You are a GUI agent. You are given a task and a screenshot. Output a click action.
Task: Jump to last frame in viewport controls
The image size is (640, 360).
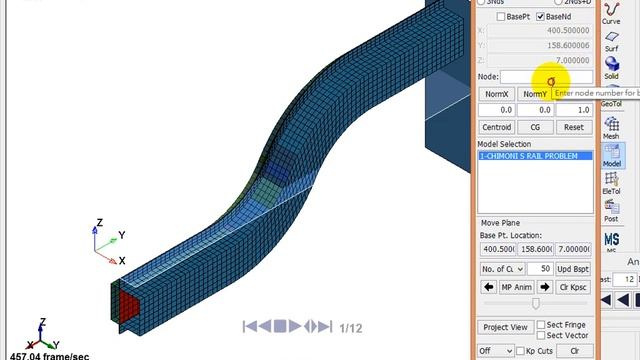pyautogui.click(x=325, y=327)
